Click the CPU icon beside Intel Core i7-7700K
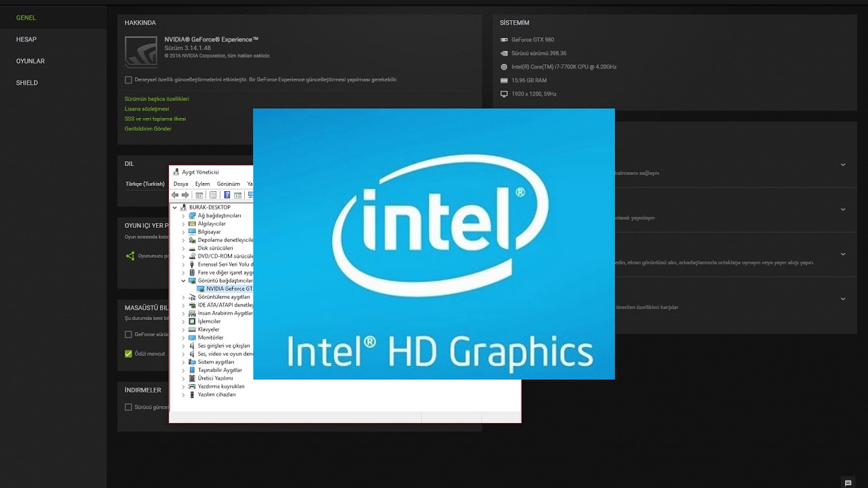The width and height of the screenshot is (868, 488). [x=504, y=67]
